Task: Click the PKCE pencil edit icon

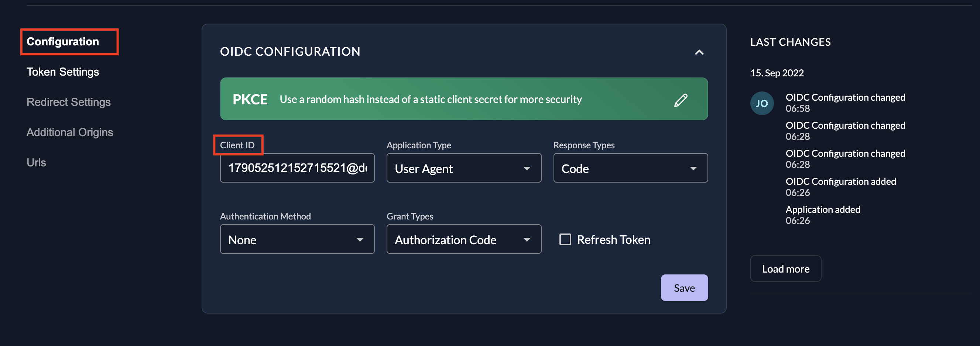Action: (x=681, y=100)
